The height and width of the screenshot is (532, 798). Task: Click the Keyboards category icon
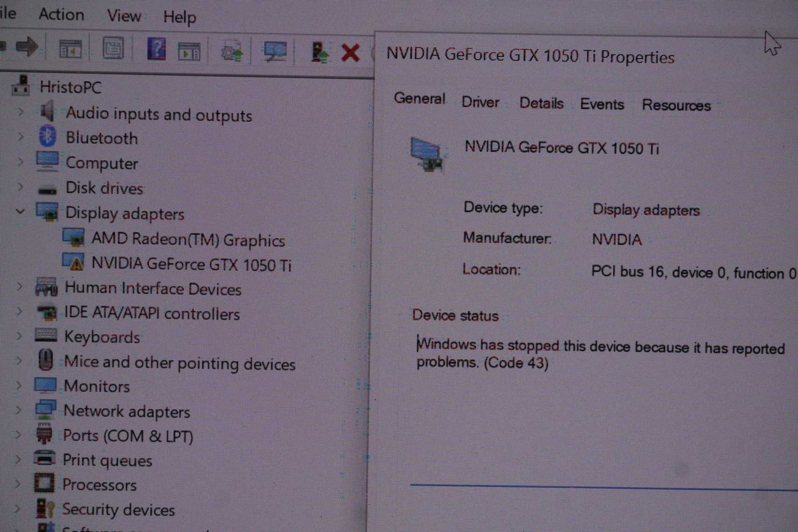(46, 335)
